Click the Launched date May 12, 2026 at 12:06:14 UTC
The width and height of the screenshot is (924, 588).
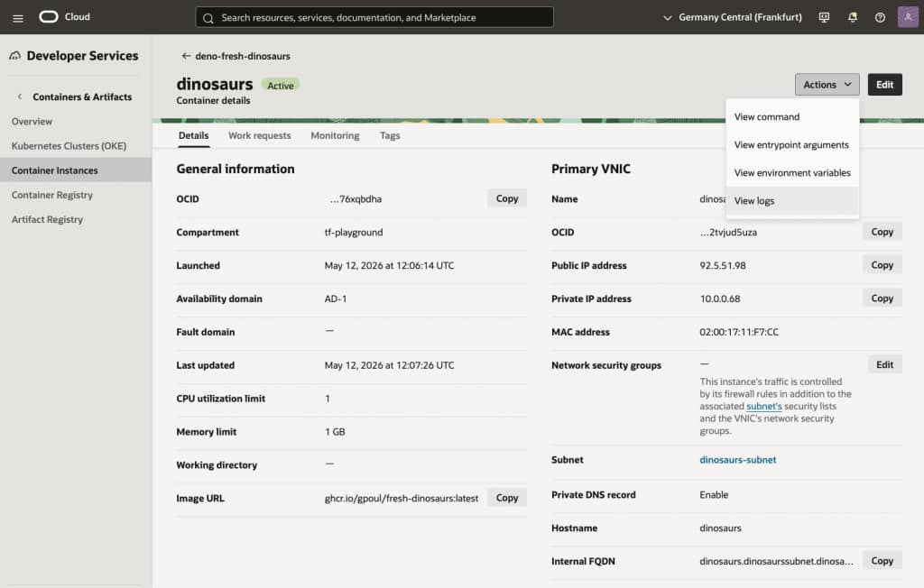(x=390, y=266)
